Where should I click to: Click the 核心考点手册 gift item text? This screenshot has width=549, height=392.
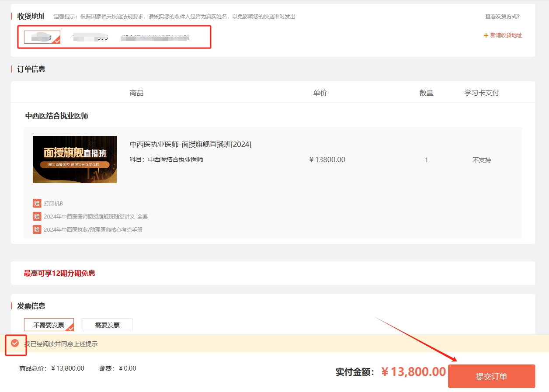click(93, 229)
